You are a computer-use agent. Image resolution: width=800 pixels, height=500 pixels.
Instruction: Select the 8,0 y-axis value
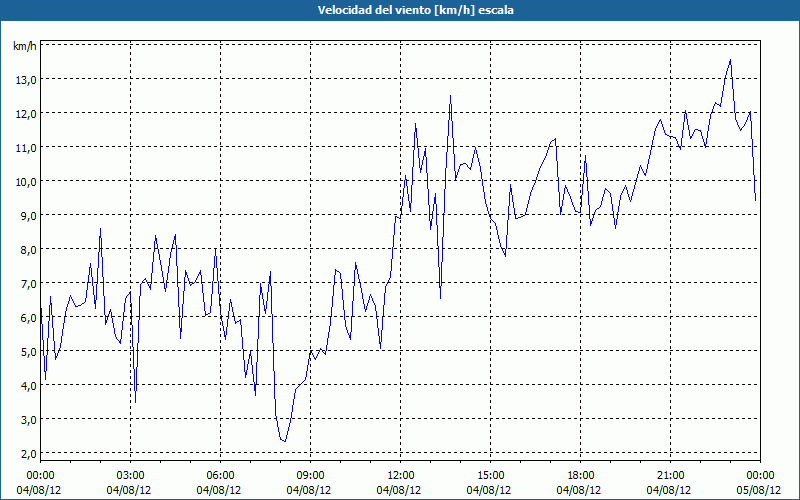pyautogui.click(x=29, y=250)
